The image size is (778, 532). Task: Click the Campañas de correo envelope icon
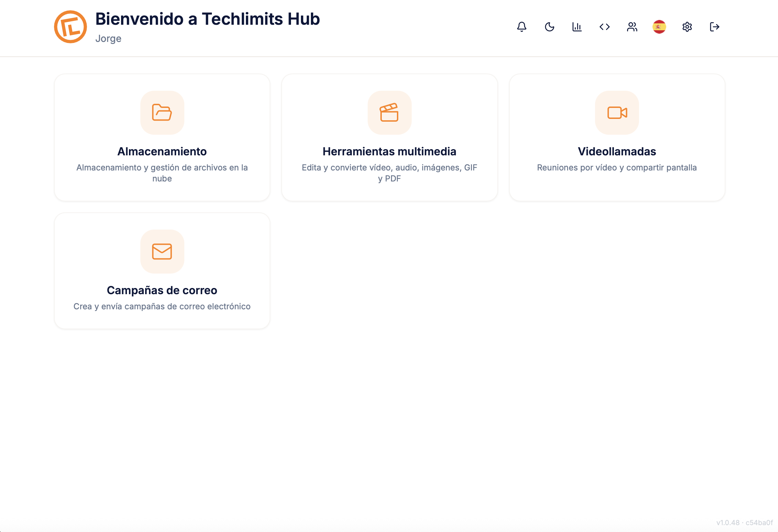(x=162, y=252)
